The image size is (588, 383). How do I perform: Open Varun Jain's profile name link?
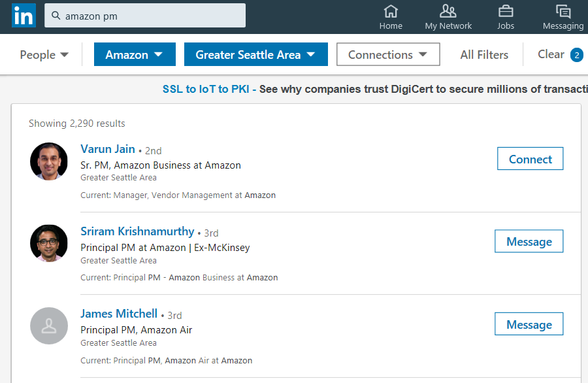[108, 149]
